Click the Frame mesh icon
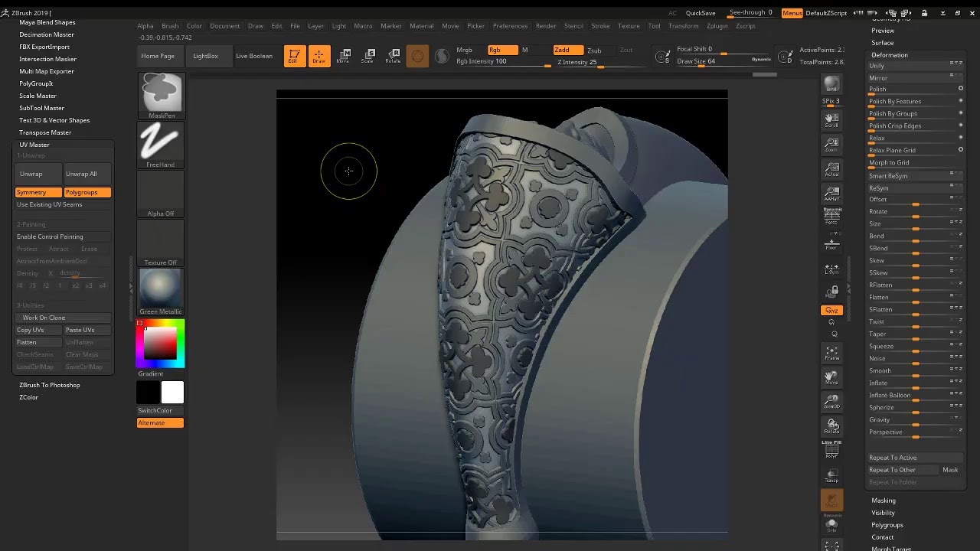This screenshot has height=551, width=980. (831, 352)
